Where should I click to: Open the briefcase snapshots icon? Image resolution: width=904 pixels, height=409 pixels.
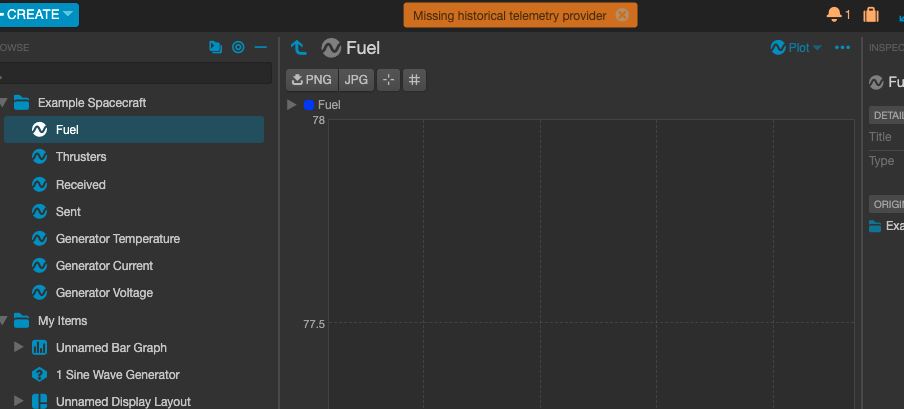(x=871, y=14)
